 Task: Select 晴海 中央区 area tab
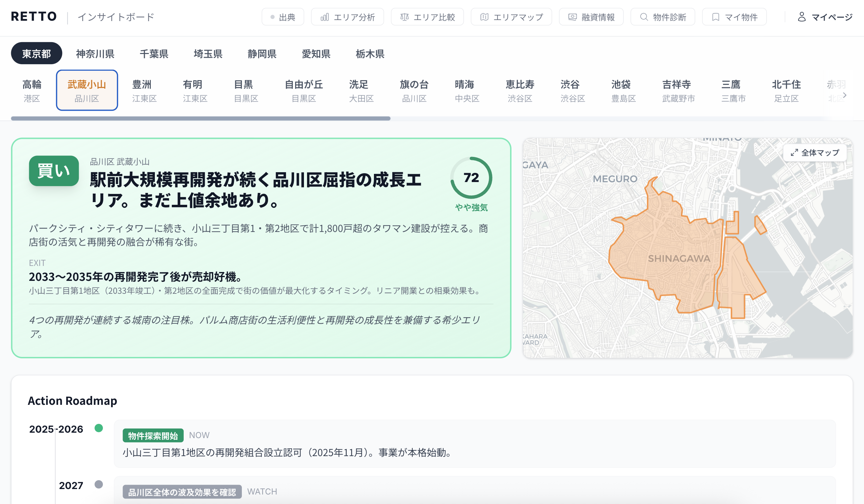(x=467, y=91)
